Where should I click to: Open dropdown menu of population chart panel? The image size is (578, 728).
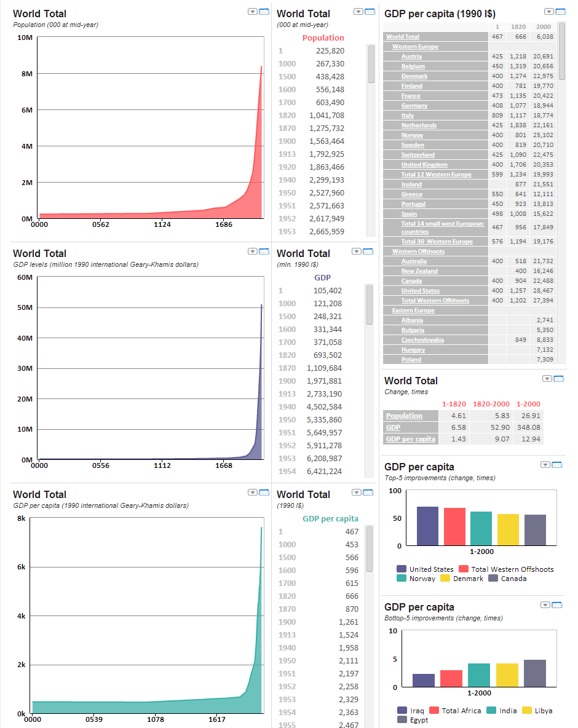click(x=253, y=11)
